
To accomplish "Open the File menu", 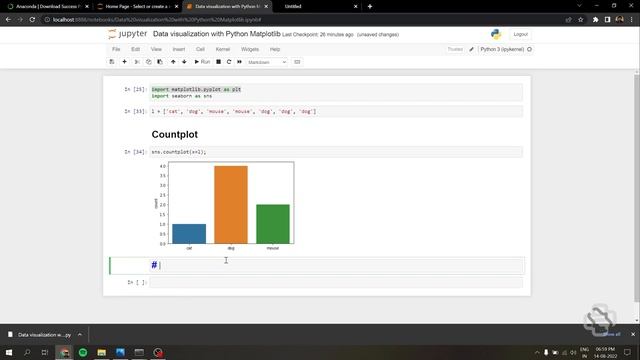I will pyautogui.click(x=116, y=49).
